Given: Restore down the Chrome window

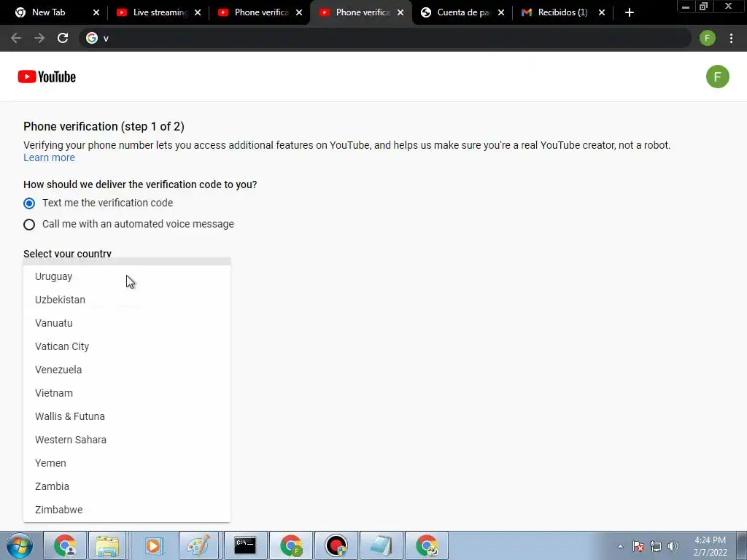Looking at the screenshot, I should point(704,7).
